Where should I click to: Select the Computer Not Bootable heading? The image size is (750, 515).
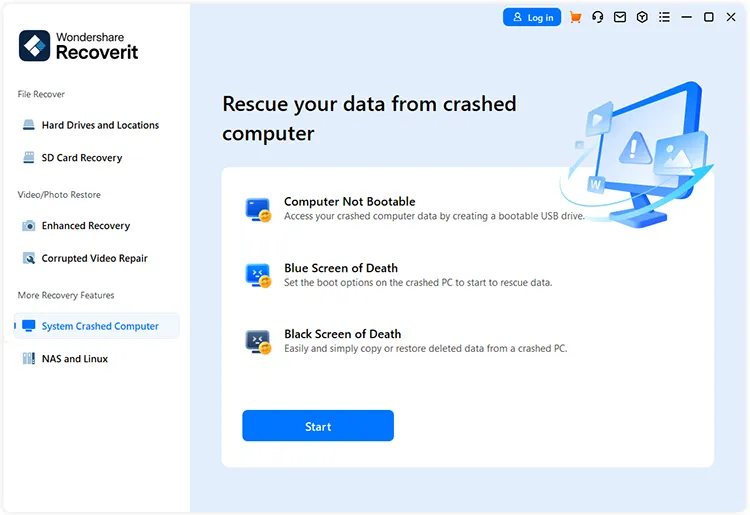point(350,202)
